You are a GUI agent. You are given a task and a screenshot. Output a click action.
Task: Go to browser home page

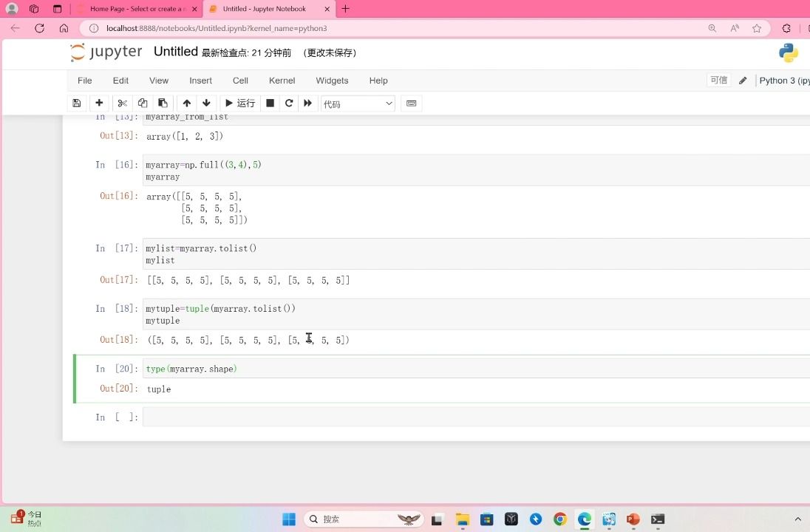64,28
